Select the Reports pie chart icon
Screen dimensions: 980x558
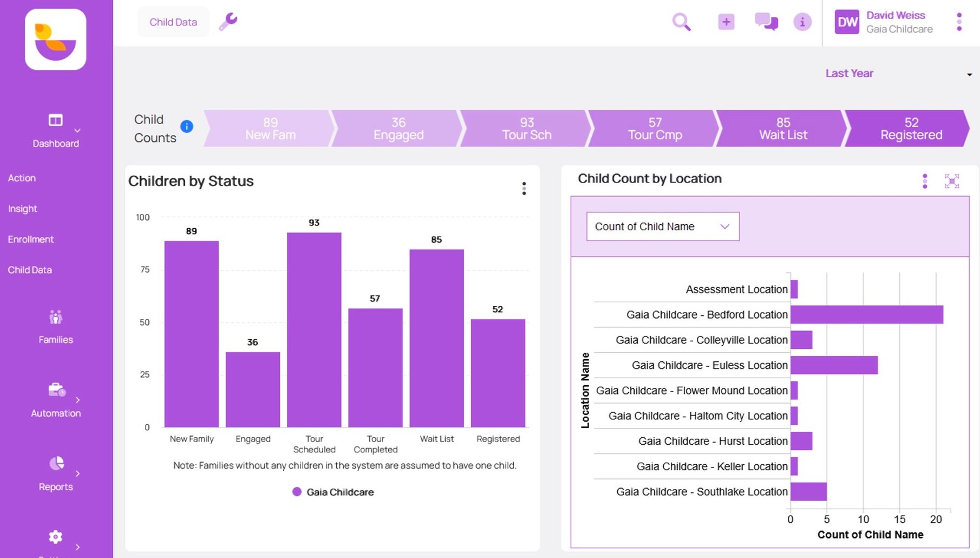[56, 463]
